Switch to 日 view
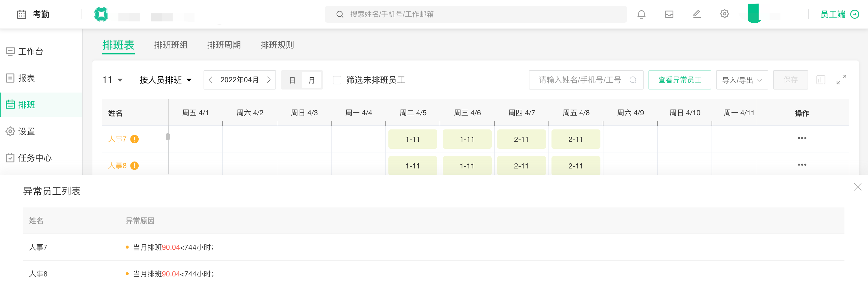The width and height of the screenshot is (868, 300). (x=292, y=80)
